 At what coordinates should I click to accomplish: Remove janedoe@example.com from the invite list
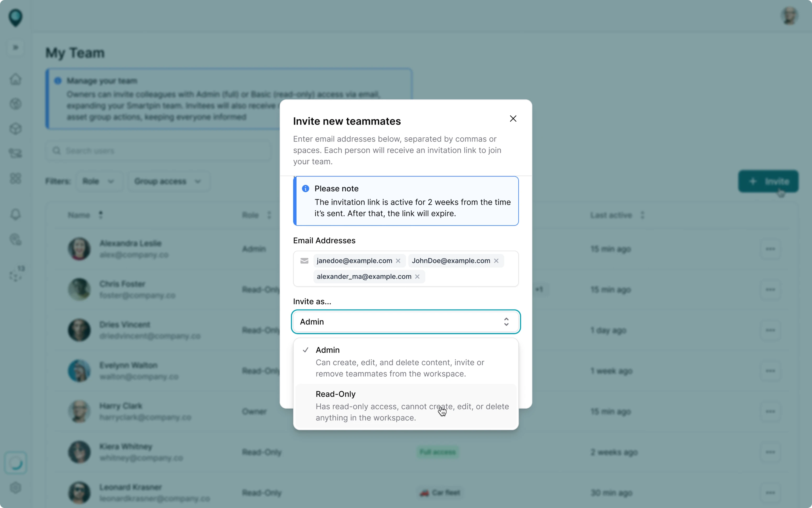click(x=398, y=260)
